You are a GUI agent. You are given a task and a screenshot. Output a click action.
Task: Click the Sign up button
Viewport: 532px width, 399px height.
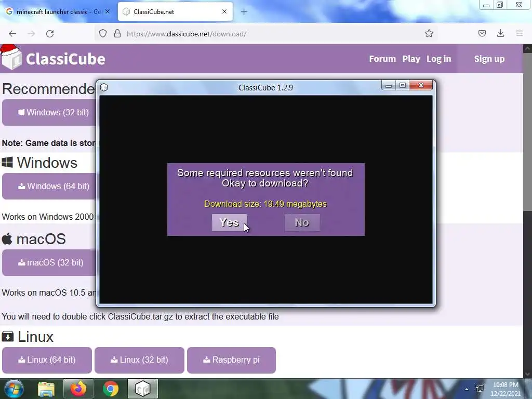click(x=489, y=59)
